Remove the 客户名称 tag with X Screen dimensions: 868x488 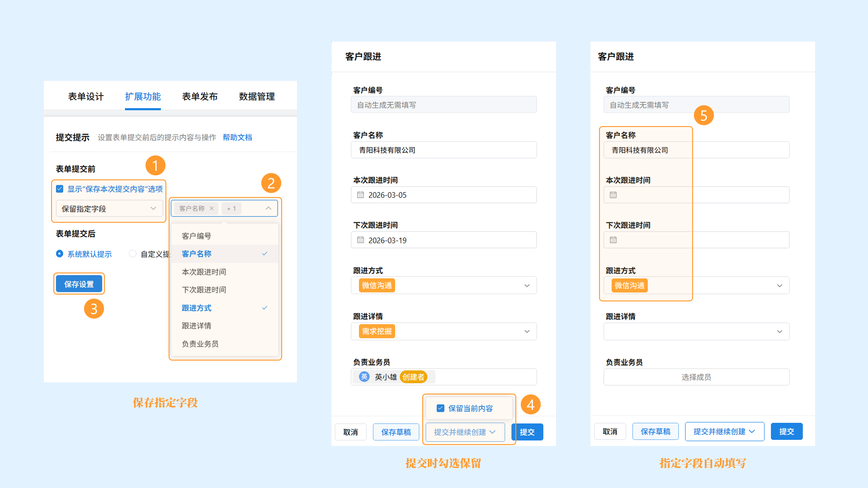click(212, 208)
